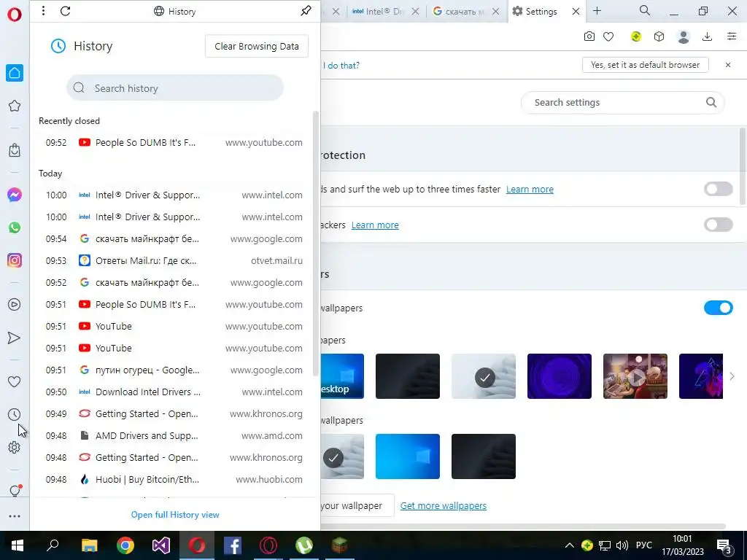The height and width of the screenshot is (560, 747).
Task: Click the Search history field
Action: coord(175,88)
